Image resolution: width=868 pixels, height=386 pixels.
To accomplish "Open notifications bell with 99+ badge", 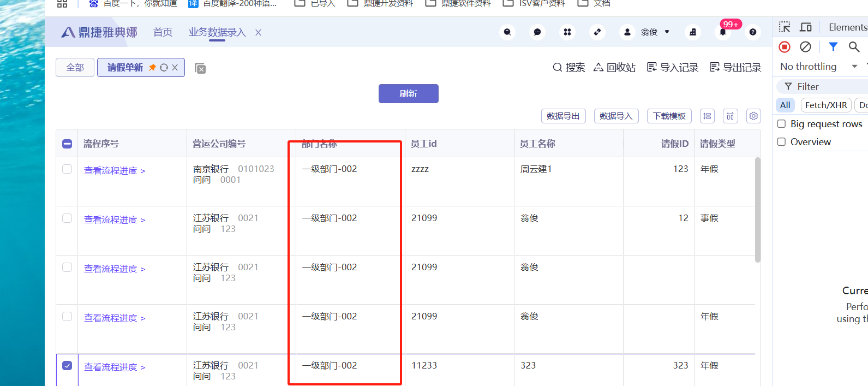I will point(723,32).
